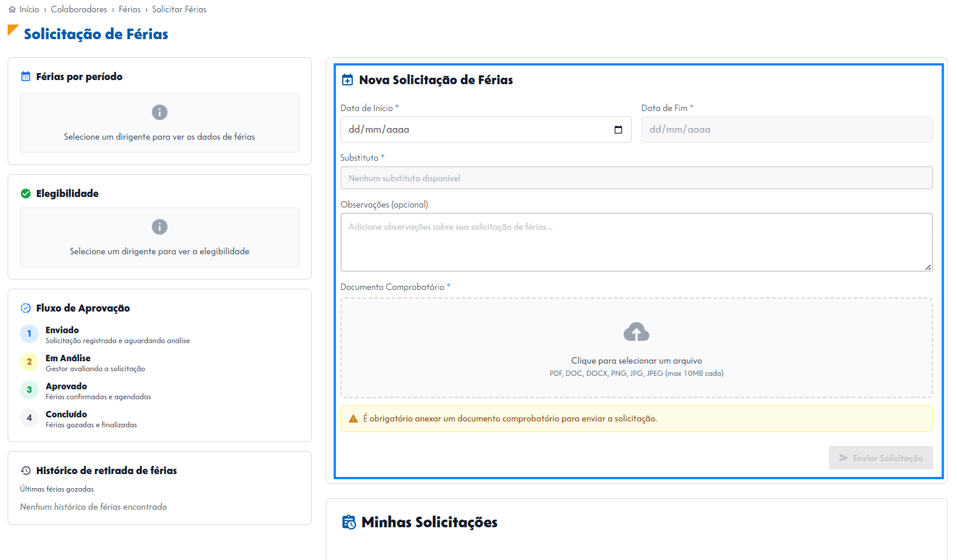
Task: Click 'Clique para selecionar um arquivo' text
Action: [x=636, y=361]
